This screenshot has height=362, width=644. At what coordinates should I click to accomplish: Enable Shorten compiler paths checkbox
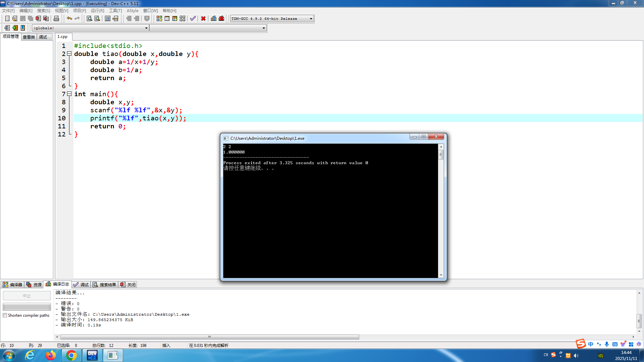pos(5,315)
